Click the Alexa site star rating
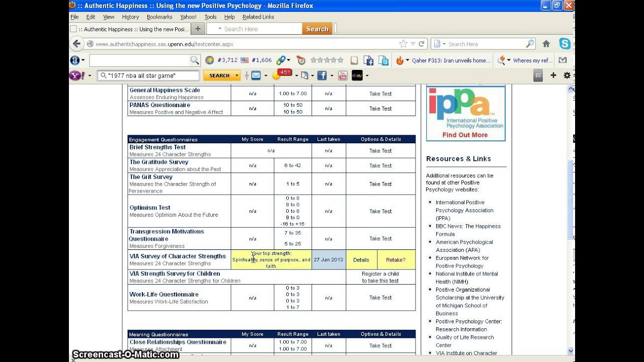 click(x=327, y=60)
